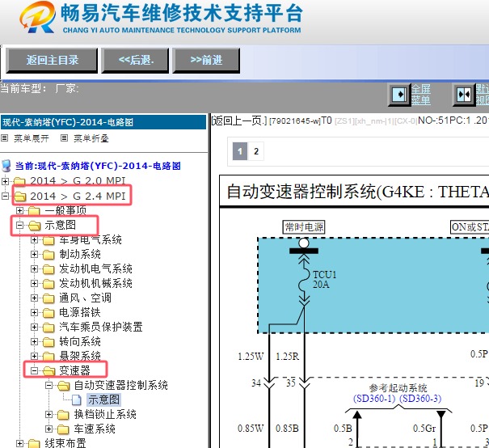Click the TCU1 20A fuse label
Screen dimensions: 489x448
pyautogui.click(x=325, y=280)
